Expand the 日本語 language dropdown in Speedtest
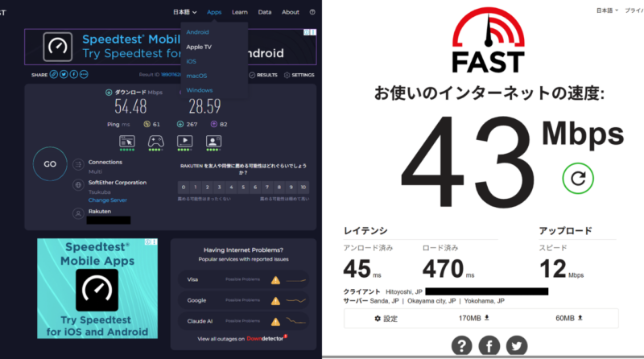 click(x=184, y=12)
